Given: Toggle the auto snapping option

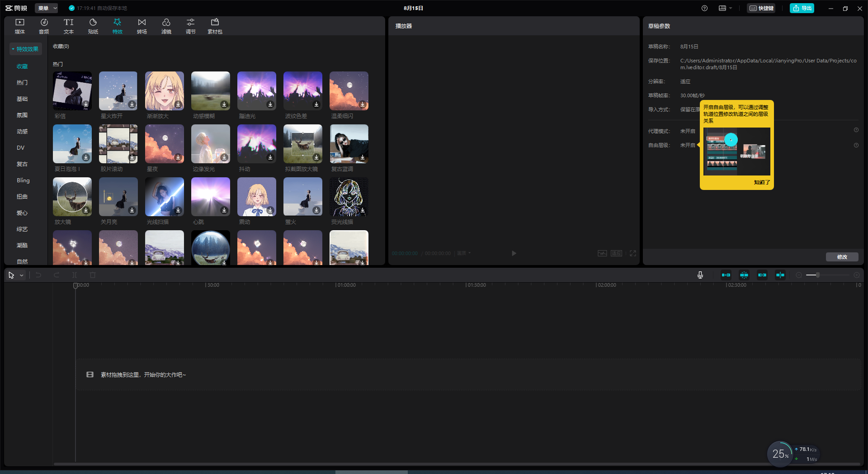Looking at the screenshot, I should [x=744, y=275].
